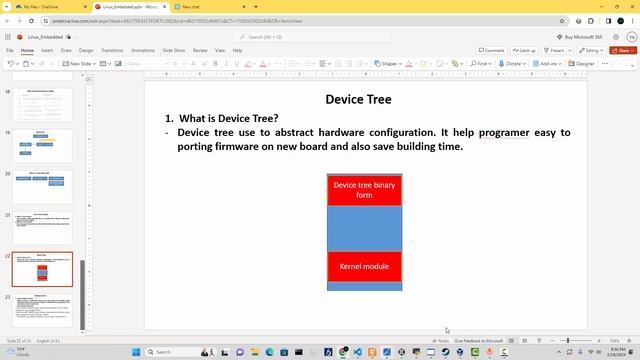
Task: Select slide 19 thumbnail
Action: (42, 146)
